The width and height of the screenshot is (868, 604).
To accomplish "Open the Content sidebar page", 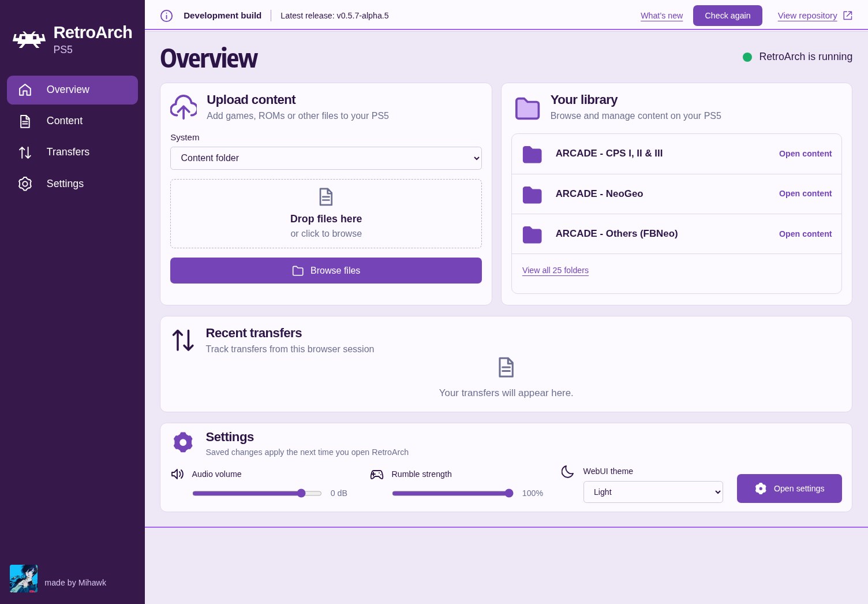I will pyautogui.click(x=72, y=121).
